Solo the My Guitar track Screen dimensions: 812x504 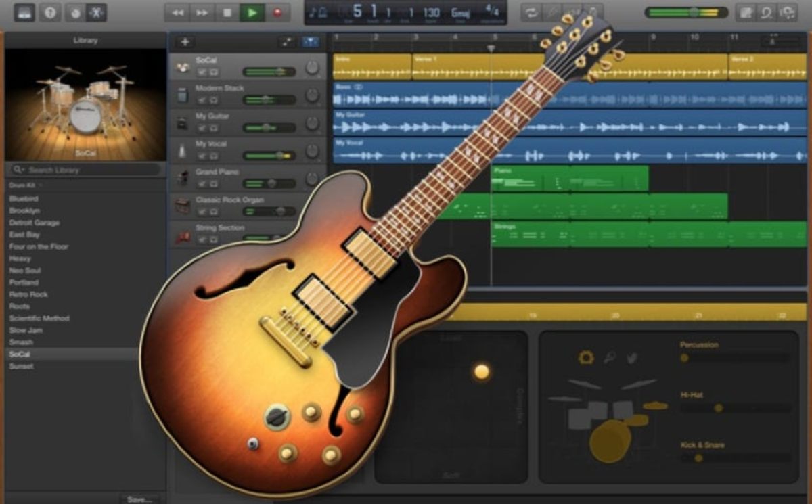click(x=213, y=128)
